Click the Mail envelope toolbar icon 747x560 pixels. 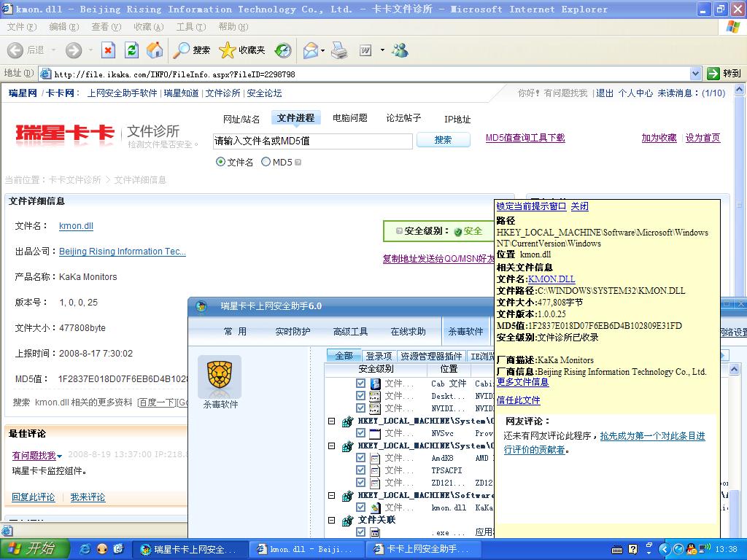coord(310,50)
